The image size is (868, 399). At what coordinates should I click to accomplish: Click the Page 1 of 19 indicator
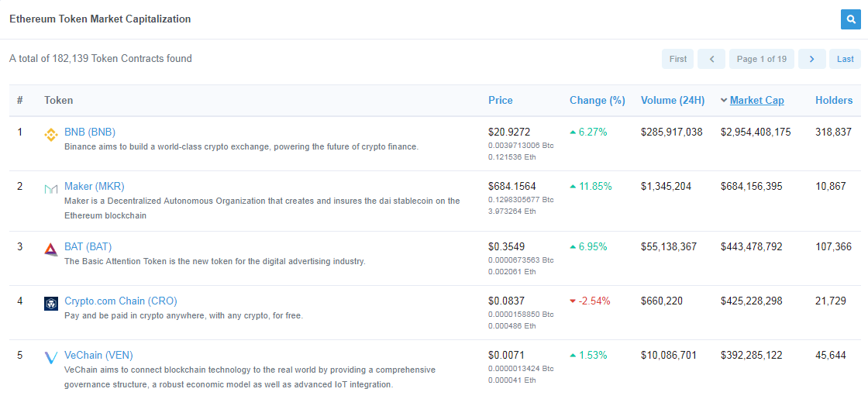[x=761, y=59]
